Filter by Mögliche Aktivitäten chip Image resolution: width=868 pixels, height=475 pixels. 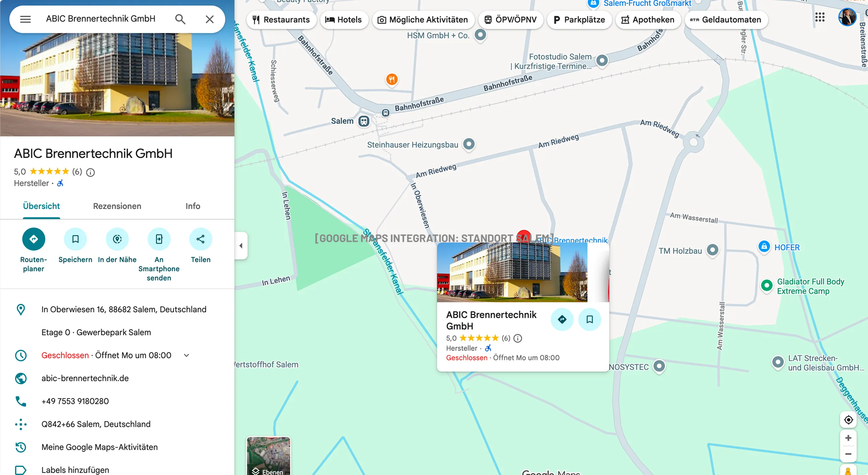(423, 19)
